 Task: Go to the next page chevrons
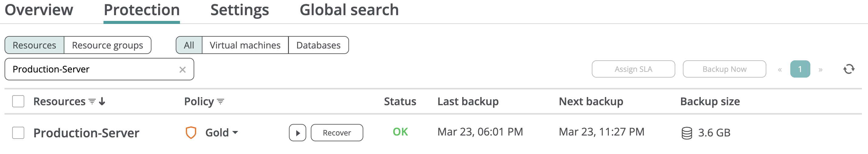pos(820,70)
